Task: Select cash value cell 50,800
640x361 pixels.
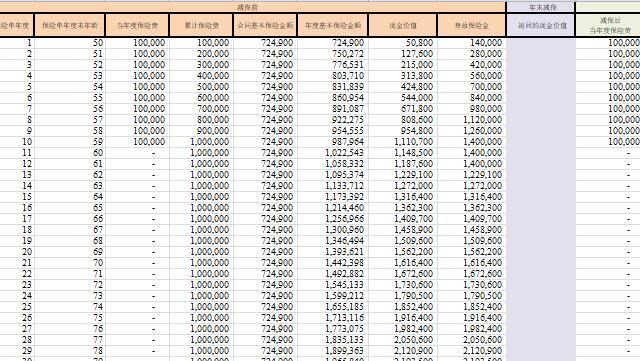Action: click(403, 43)
